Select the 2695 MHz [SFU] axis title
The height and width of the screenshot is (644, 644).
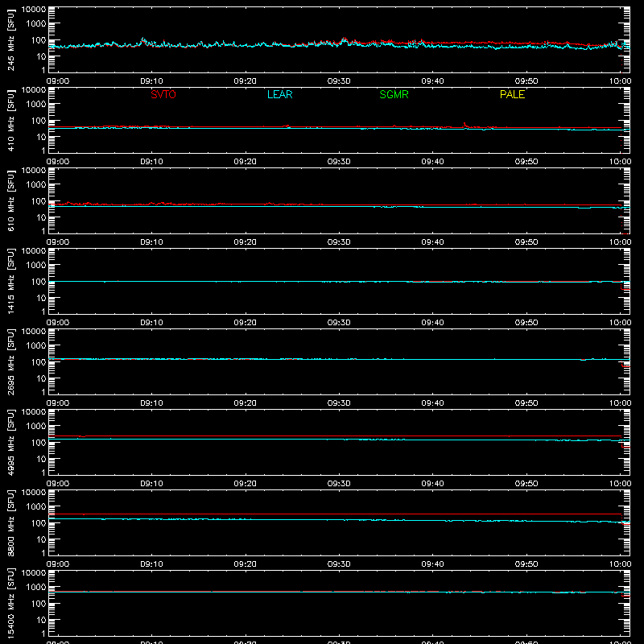point(10,361)
